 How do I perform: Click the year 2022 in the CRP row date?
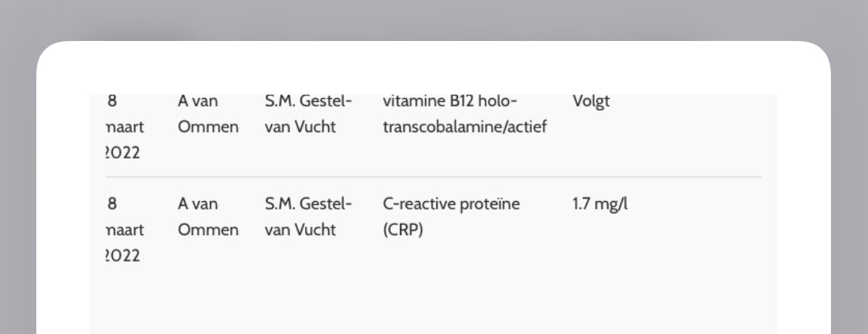[123, 256]
